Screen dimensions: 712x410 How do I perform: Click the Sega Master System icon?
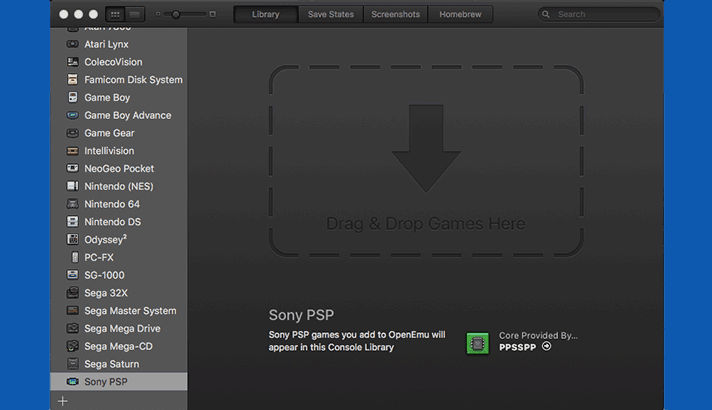(x=72, y=311)
